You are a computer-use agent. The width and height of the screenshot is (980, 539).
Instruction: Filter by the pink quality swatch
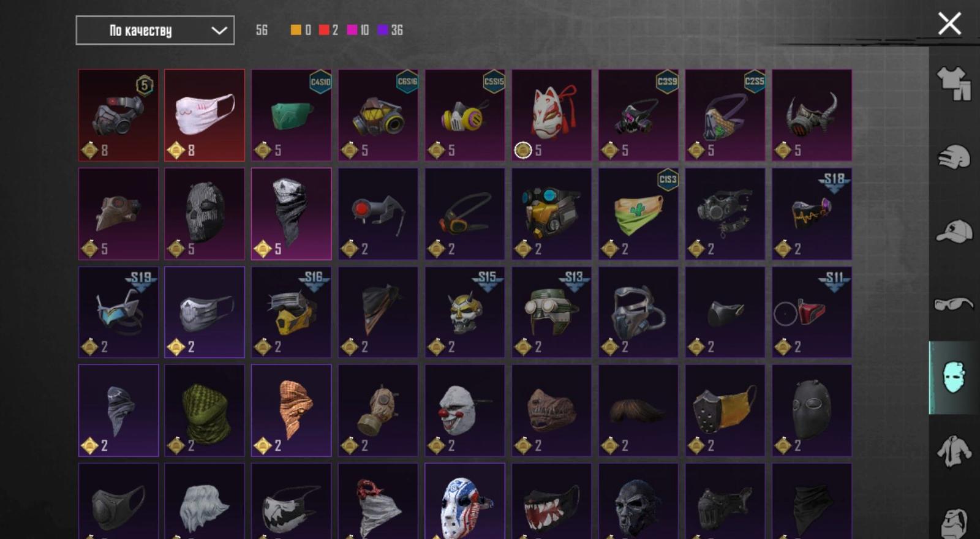pyautogui.click(x=352, y=30)
